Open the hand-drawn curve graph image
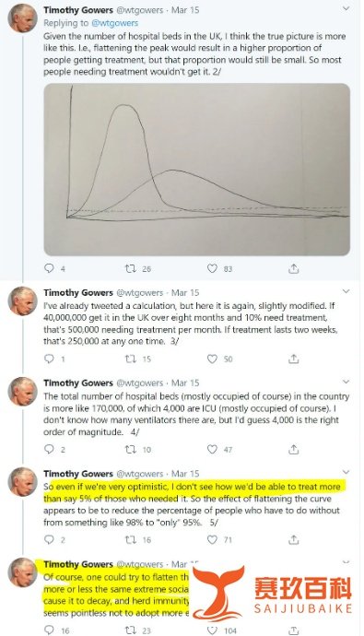Image resolution: width=364 pixels, height=636 pixels. tap(196, 170)
